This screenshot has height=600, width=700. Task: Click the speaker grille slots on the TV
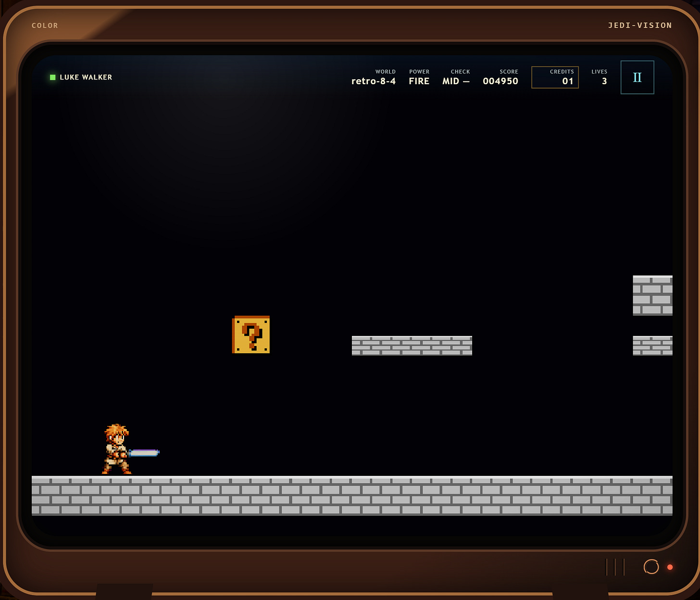pyautogui.click(x=615, y=567)
